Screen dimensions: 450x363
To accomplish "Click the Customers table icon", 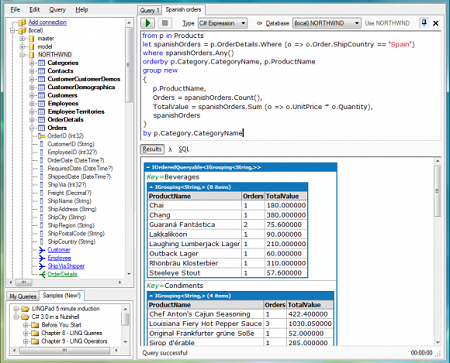I will (x=41, y=95).
